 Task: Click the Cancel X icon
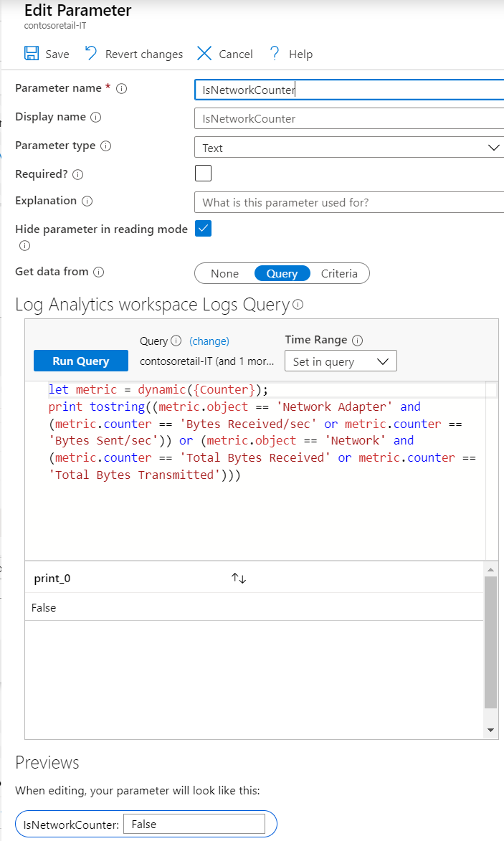coord(204,54)
